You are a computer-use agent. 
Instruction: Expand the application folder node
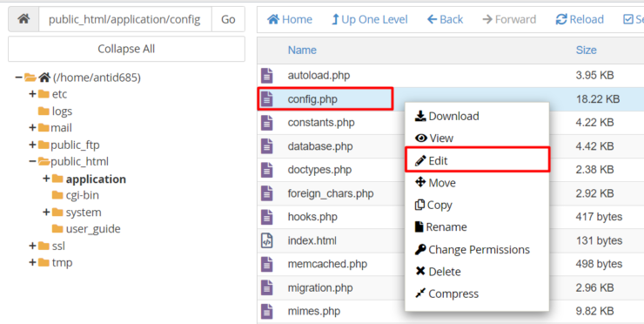[x=46, y=179]
